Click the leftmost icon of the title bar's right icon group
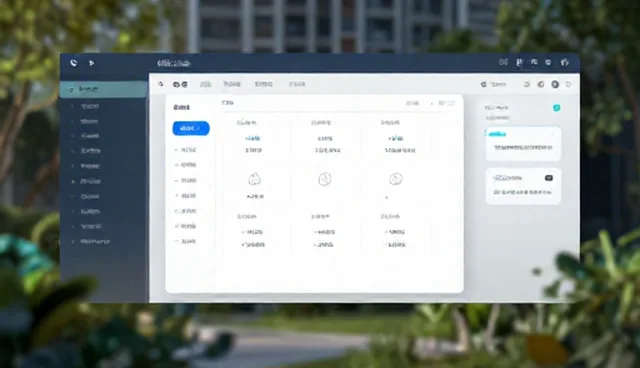Image resolution: width=640 pixels, height=368 pixels. 503,62
